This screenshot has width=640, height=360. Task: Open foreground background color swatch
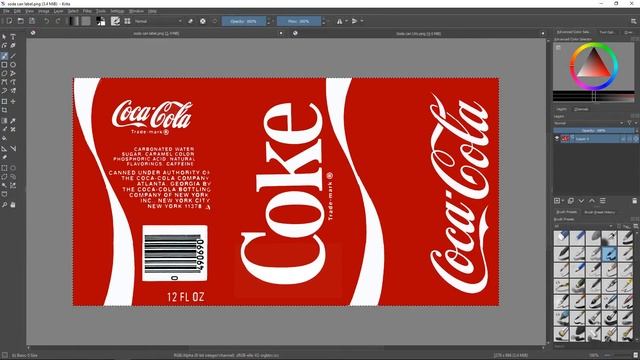[x=101, y=21]
